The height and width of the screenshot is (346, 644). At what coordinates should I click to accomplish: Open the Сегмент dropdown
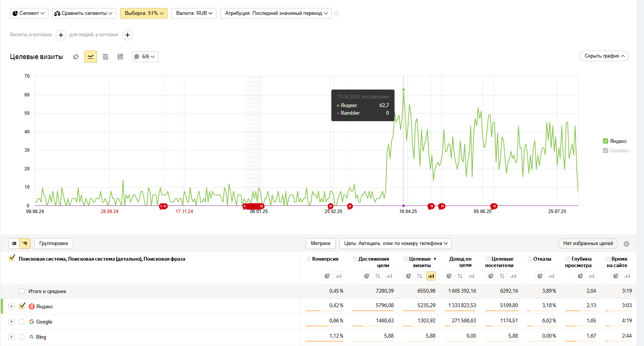coord(29,13)
